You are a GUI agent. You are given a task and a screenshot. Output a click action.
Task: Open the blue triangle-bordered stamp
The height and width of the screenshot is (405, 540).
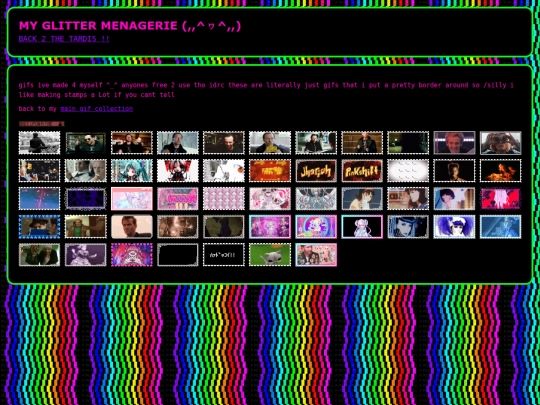point(39,227)
